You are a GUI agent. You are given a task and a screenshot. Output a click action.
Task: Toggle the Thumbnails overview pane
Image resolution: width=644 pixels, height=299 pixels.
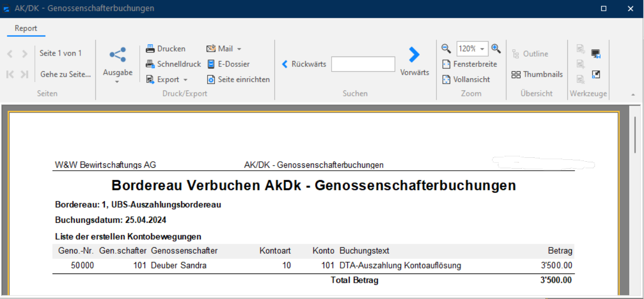(537, 74)
